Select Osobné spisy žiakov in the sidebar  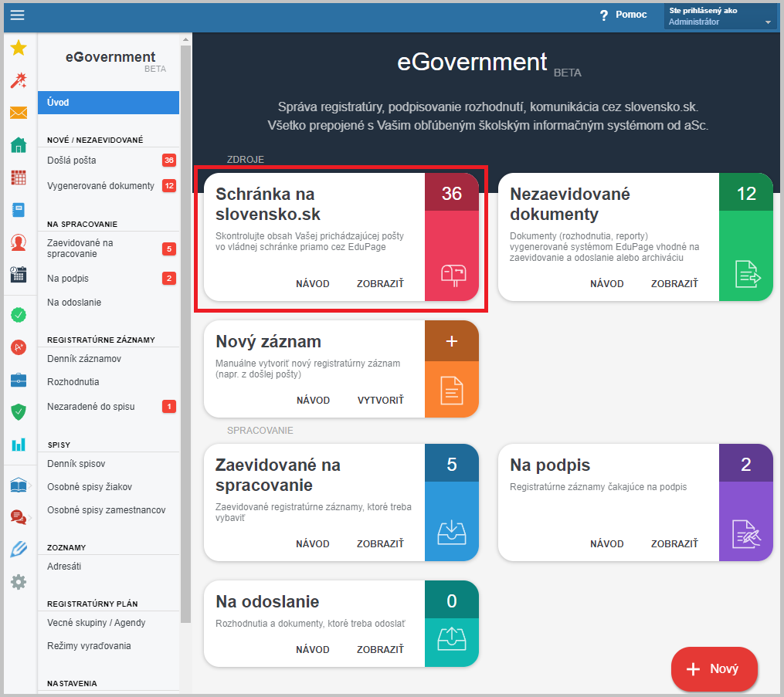(x=108, y=486)
